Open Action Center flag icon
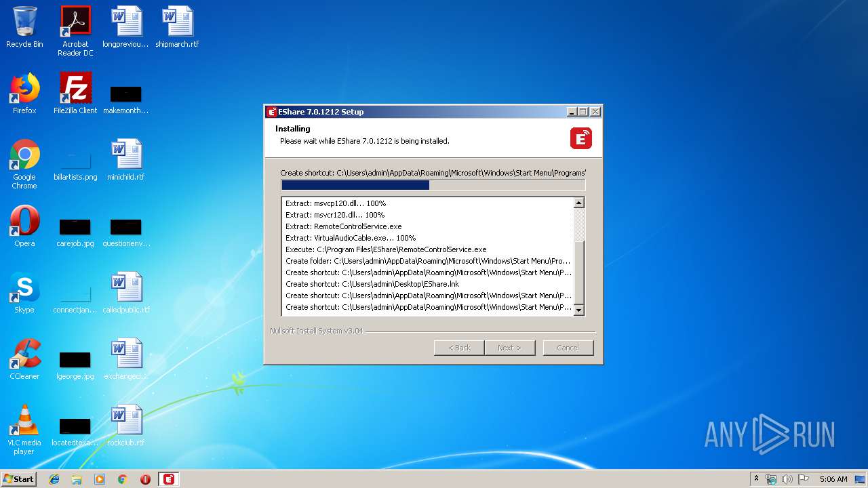Image resolution: width=868 pixels, height=488 pixels. pos(804,479)
